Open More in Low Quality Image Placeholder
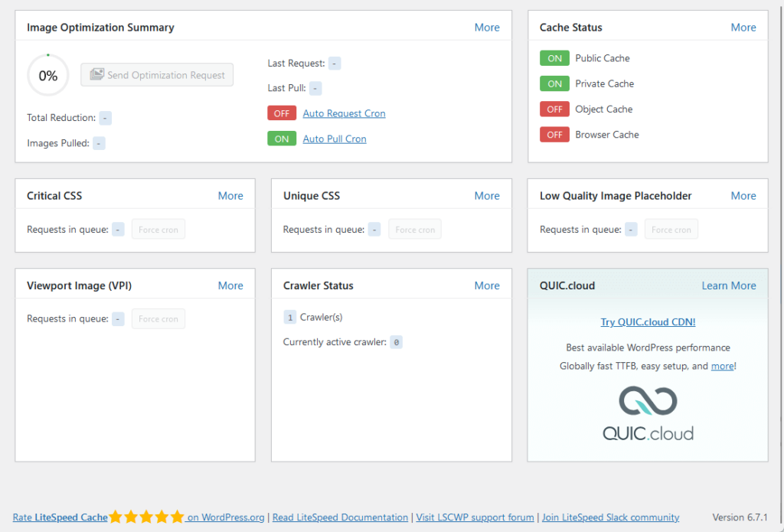 point(743,196)
